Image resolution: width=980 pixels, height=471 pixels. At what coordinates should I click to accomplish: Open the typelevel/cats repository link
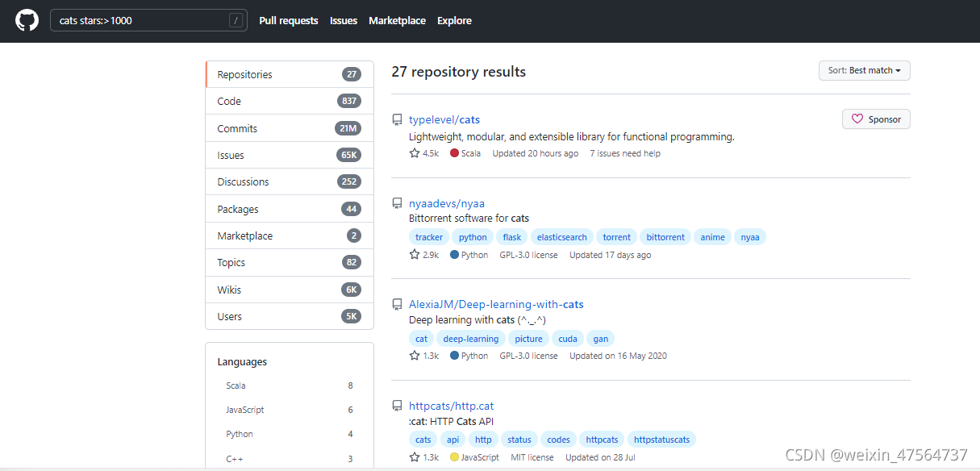(x=444, y=119)
